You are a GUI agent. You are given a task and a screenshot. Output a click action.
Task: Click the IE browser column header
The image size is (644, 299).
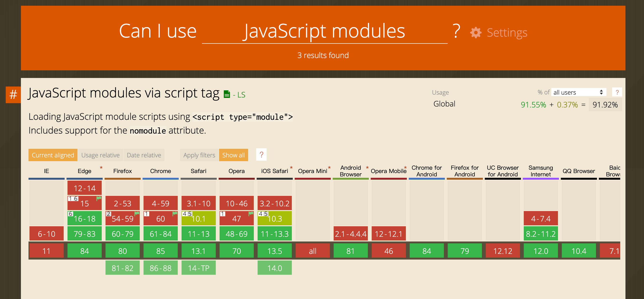click(x=47, y=171)
